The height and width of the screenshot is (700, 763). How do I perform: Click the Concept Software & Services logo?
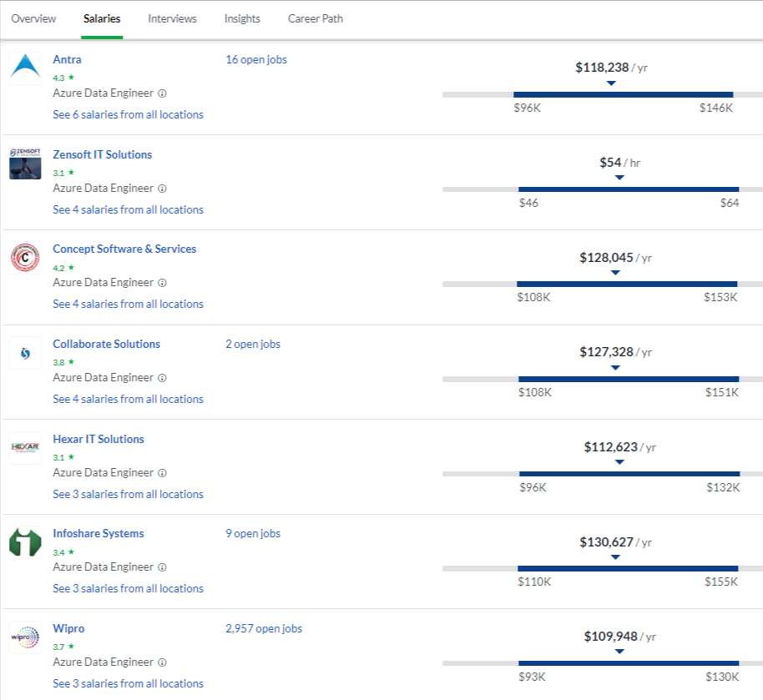pos(25,258)
